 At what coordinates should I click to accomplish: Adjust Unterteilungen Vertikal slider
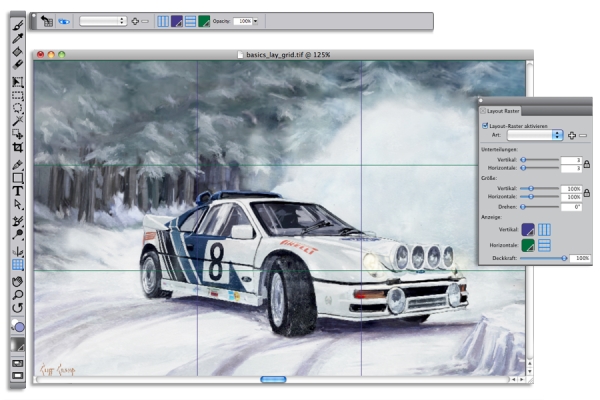tap(540, 160)
